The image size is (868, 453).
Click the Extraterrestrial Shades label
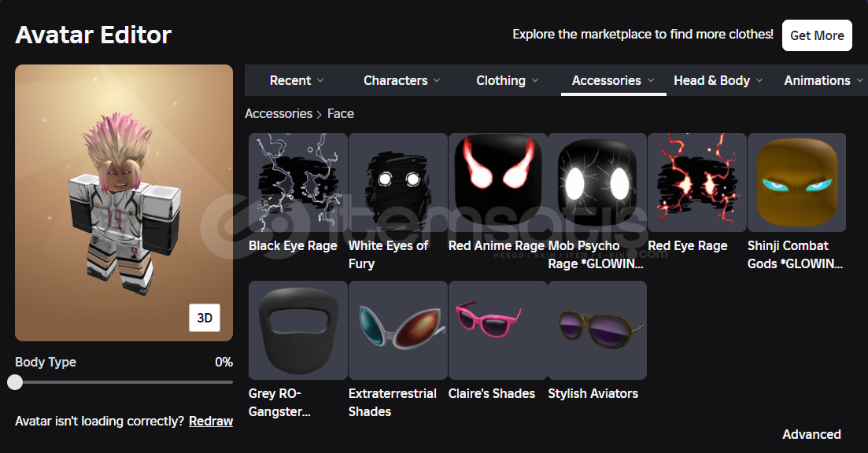coord(393,402)
